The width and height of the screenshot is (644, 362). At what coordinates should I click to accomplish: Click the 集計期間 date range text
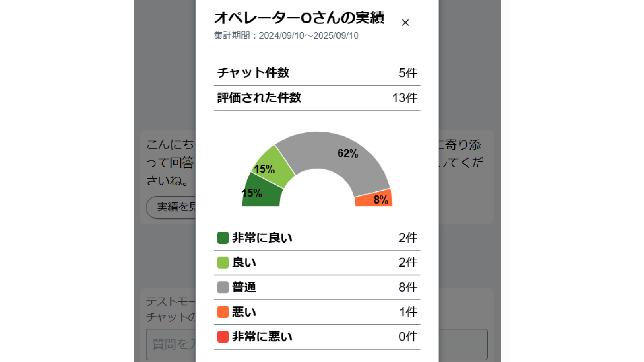tap(286, 36)
